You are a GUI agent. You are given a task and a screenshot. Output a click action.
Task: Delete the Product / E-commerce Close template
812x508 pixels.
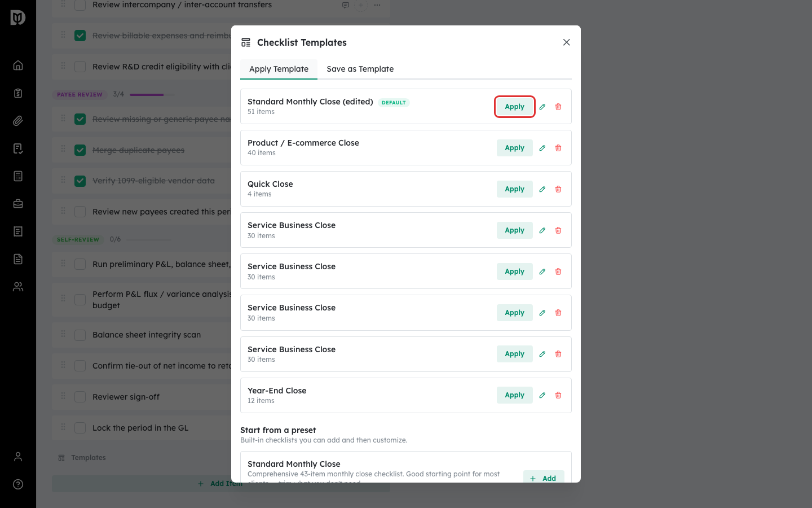pyautogui.click(x=558, y=148)
